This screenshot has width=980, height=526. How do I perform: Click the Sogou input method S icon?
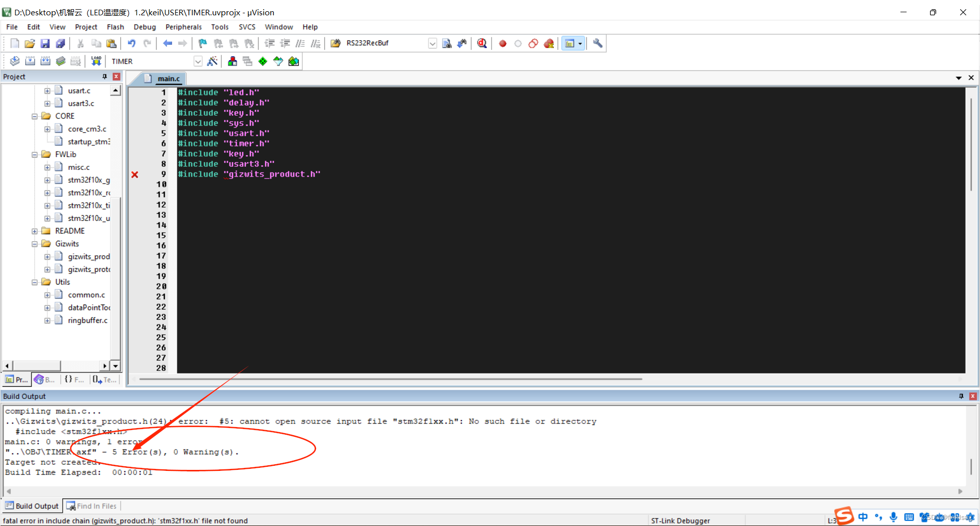tap(844, 516)
